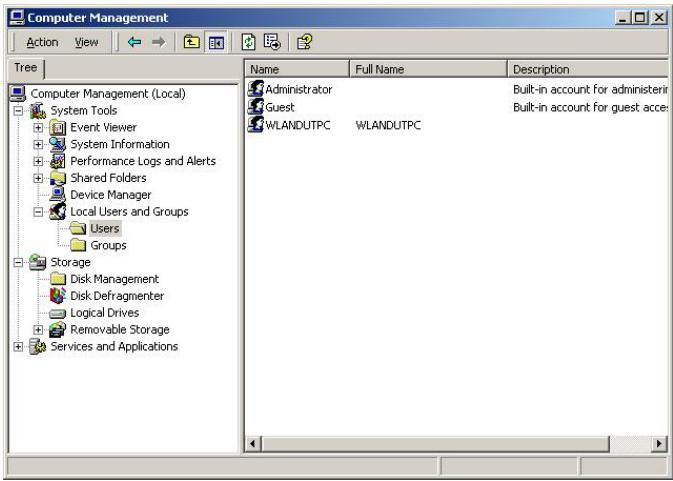Expand the Removable Storage node

(38, 330)
